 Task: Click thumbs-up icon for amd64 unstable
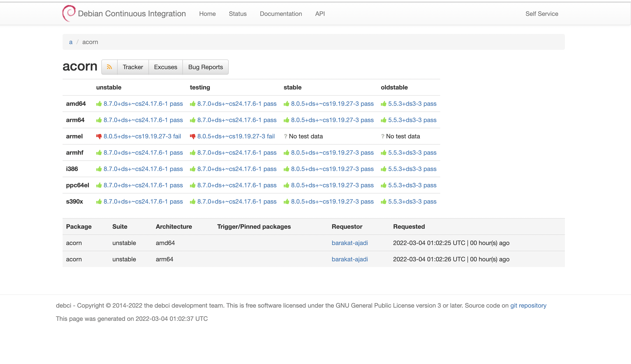coord(99,104)
